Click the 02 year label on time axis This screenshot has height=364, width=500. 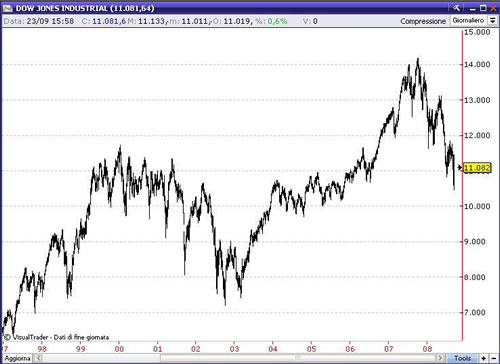click(x=196, y=349)
